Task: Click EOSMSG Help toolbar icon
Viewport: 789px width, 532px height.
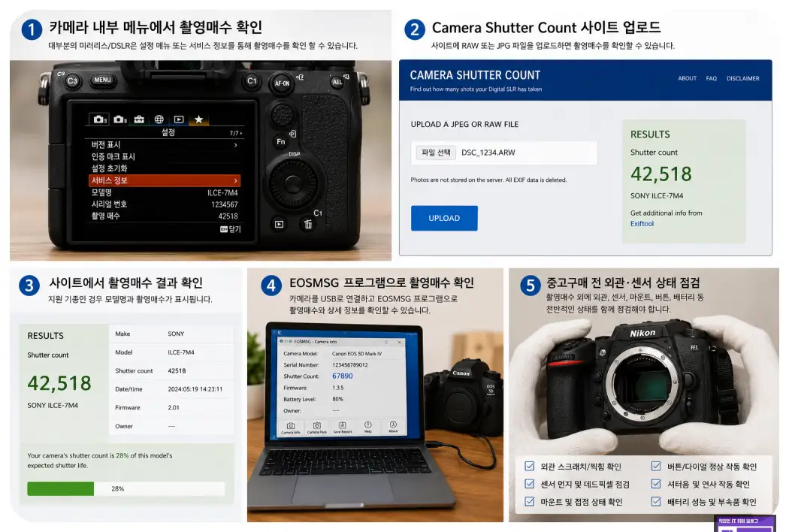Action: (368, 427)
